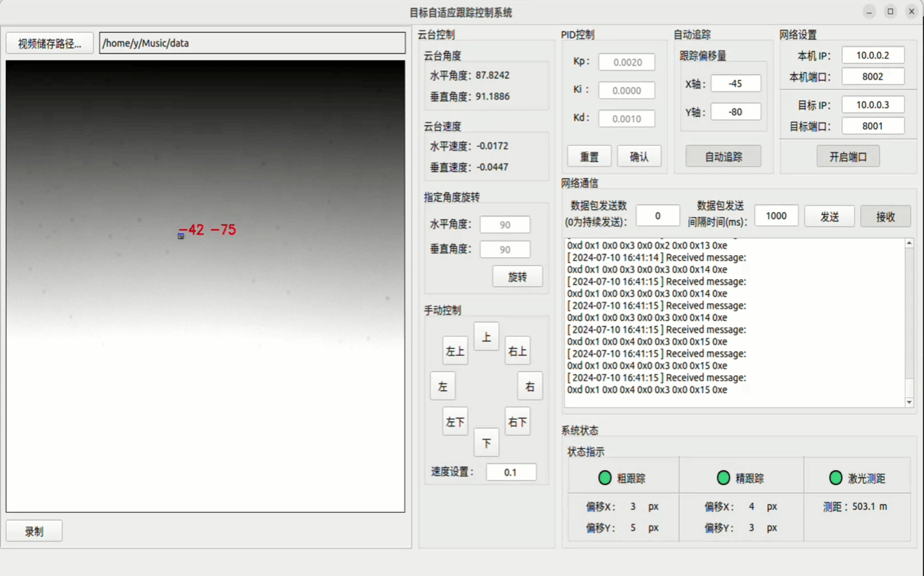Viewport: 924px width, 576px height.
Task: Click the message log vertical scrollbar
Action: point(909,323)
